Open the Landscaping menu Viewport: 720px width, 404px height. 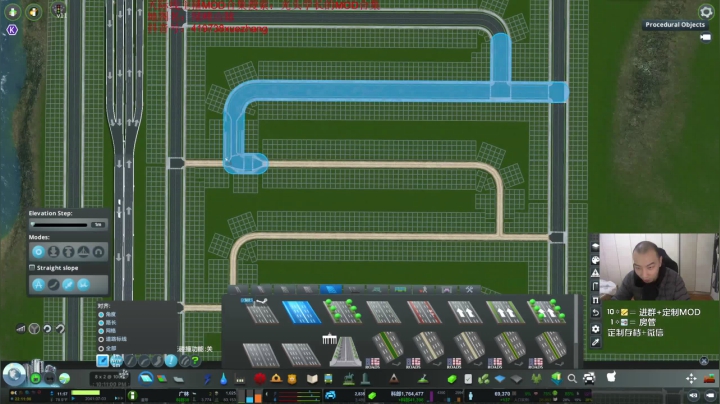click(x=423, y=379)
